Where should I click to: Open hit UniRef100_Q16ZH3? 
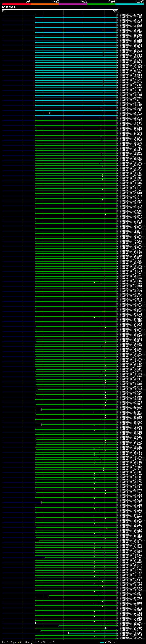(x=131, y=602)
